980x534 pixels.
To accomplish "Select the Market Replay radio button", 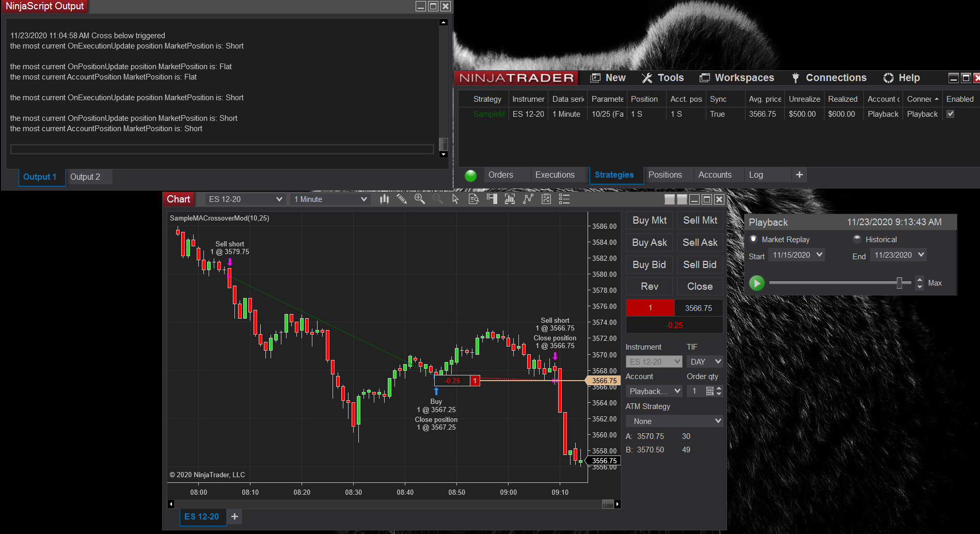I will point(753,239).
